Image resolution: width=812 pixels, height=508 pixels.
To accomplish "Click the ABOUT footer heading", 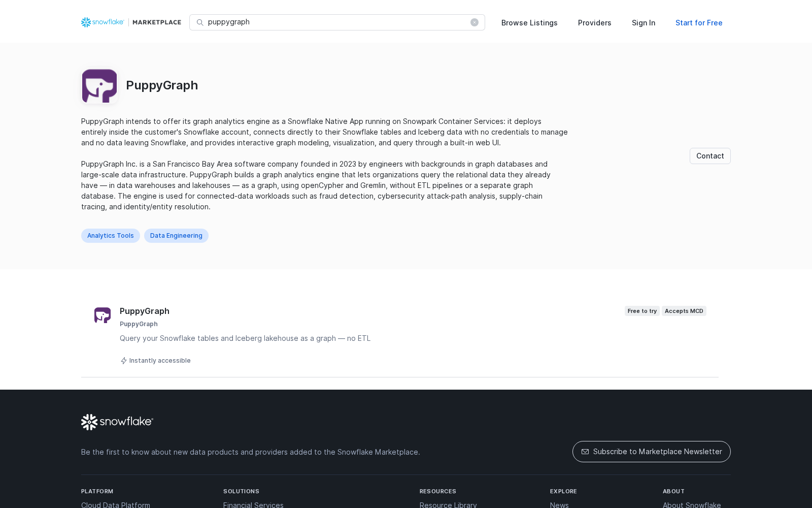I will [673, 491].
